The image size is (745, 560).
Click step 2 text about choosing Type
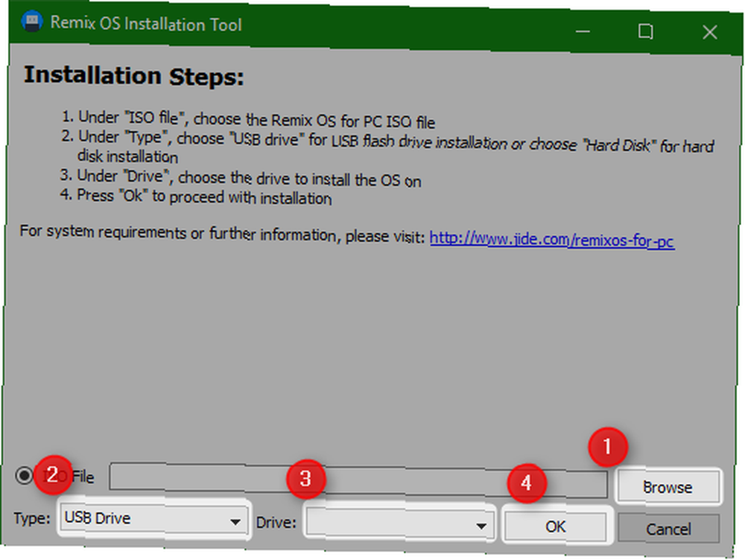point(387,148)
